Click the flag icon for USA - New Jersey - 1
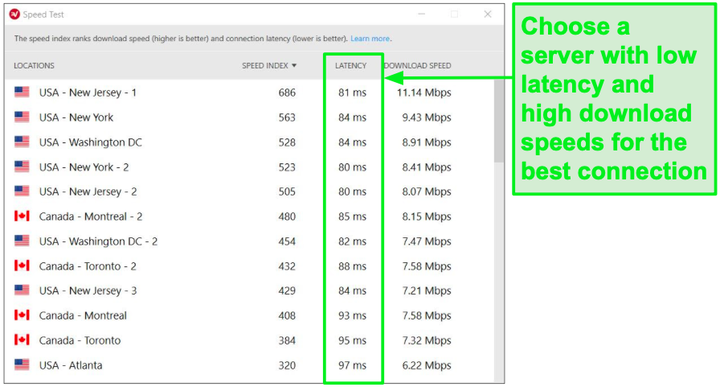Image resolution: width=720 pixels, height=387 pixels. tap(22, 92)
